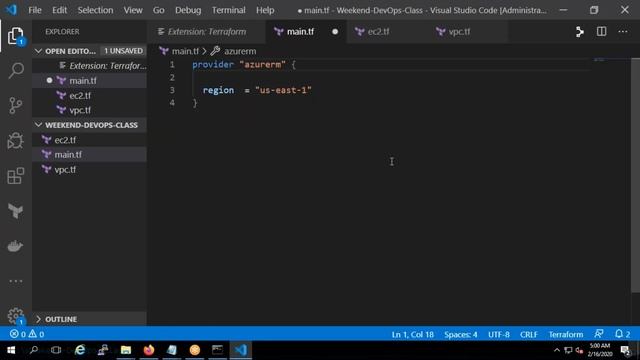The width and height of the screenshot is (640, 360).
Task: Open the editor More Actions menu
Action: tap(623, 32)
